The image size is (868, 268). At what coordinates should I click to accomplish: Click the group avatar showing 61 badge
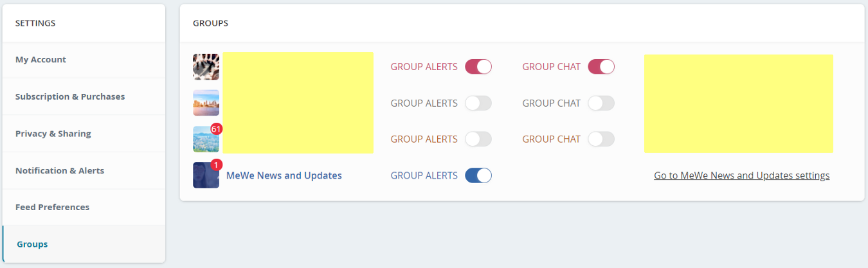tap(206, 139)
